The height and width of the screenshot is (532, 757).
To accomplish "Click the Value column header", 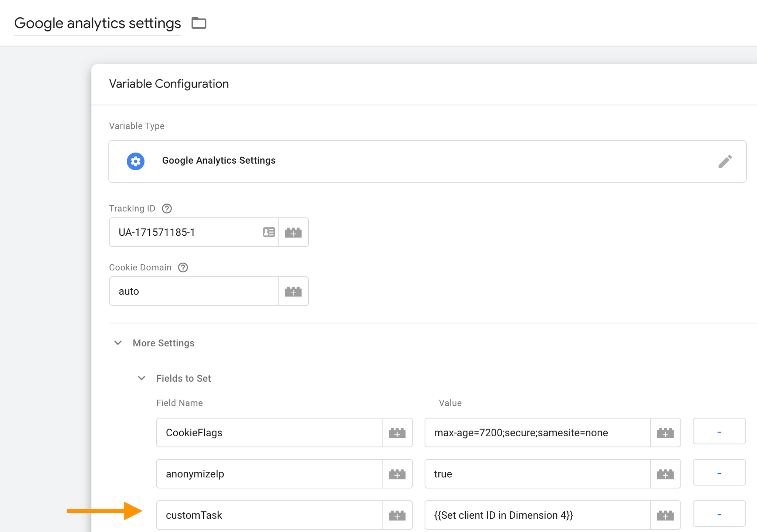I will (450, 403).
